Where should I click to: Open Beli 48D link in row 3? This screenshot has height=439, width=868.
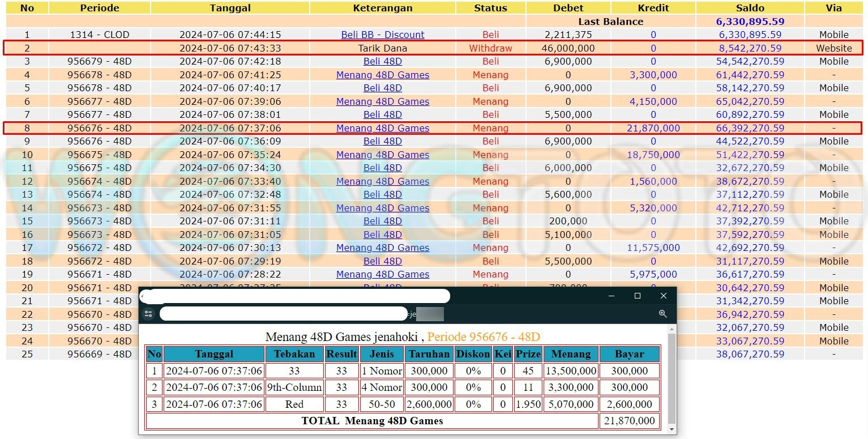383,61
